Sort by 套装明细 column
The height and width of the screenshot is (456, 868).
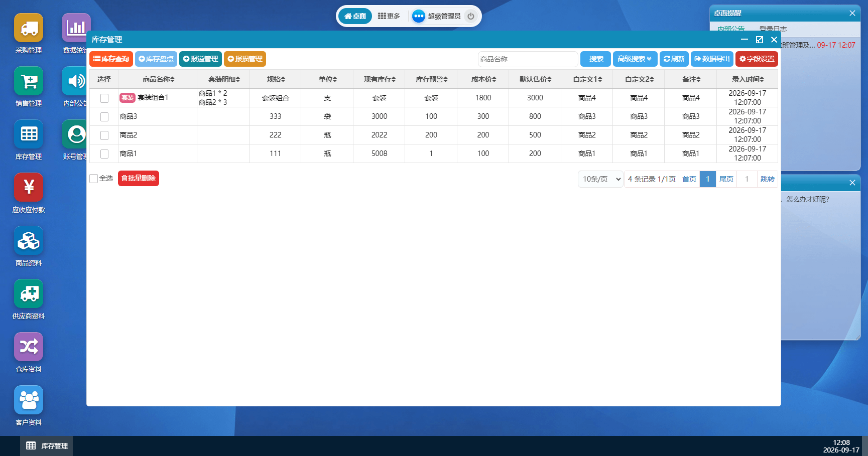pyautogui.click(x=224, y=79)
